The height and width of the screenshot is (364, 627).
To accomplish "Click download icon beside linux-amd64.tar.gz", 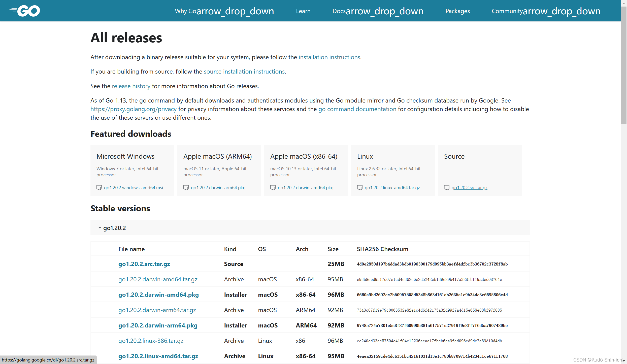I will (x=360, y=188).
